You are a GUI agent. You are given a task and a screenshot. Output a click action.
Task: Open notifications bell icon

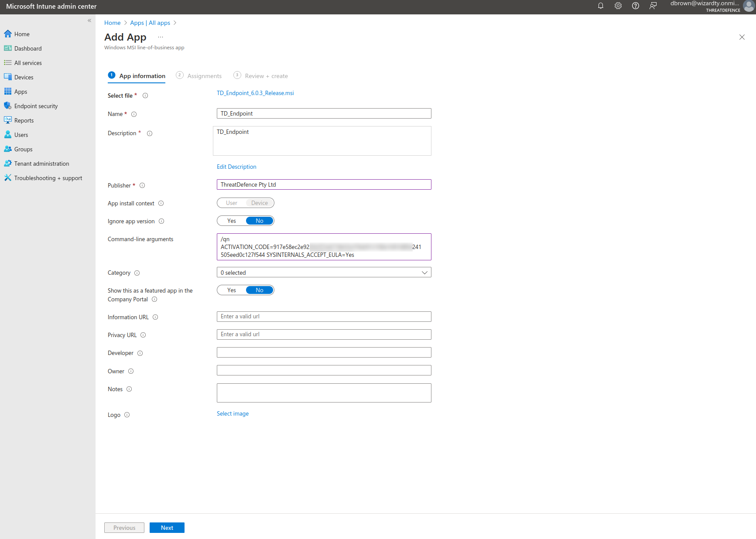tap(601, 6)
